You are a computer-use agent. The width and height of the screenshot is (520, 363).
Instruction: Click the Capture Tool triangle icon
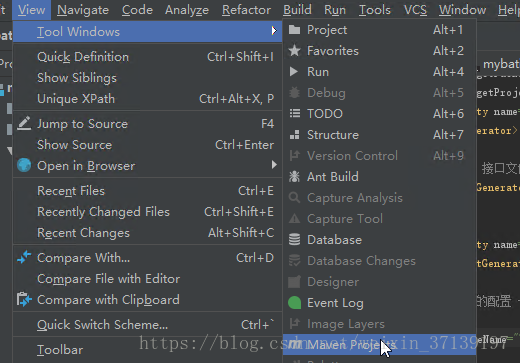pos(294,219)
